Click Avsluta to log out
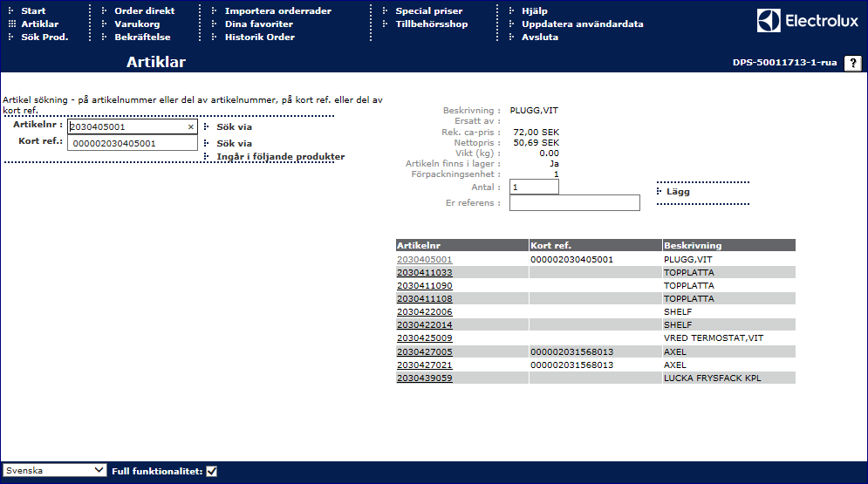The image size is (868, 484). click(540, 37)
